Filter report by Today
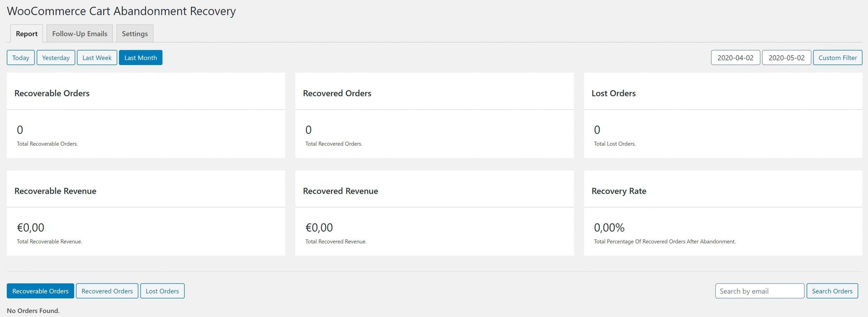The image size is (868, 317). (21, 58)
